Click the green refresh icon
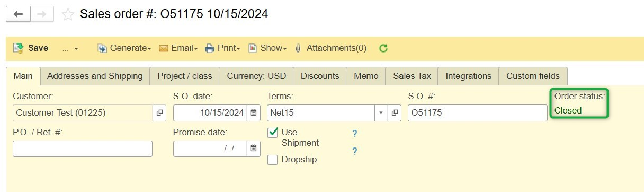Screen dimensions: 644x192 point(383,48)
